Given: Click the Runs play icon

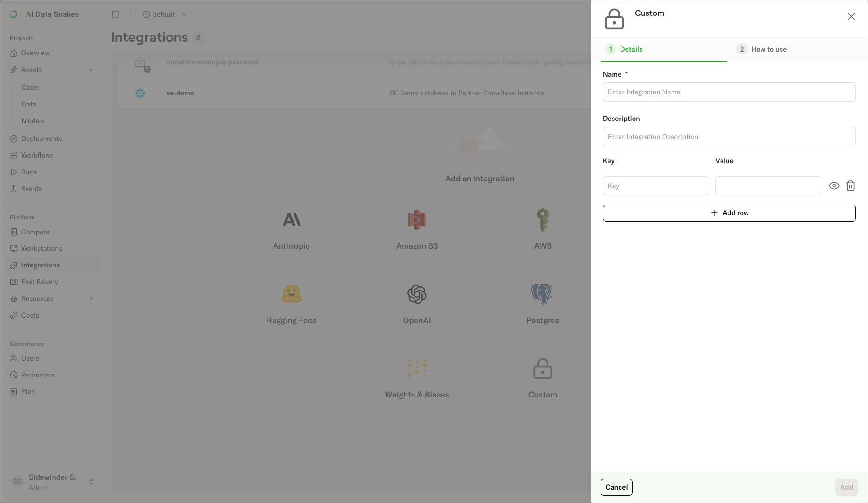Looking at the screenshot, I should [14, 172].
